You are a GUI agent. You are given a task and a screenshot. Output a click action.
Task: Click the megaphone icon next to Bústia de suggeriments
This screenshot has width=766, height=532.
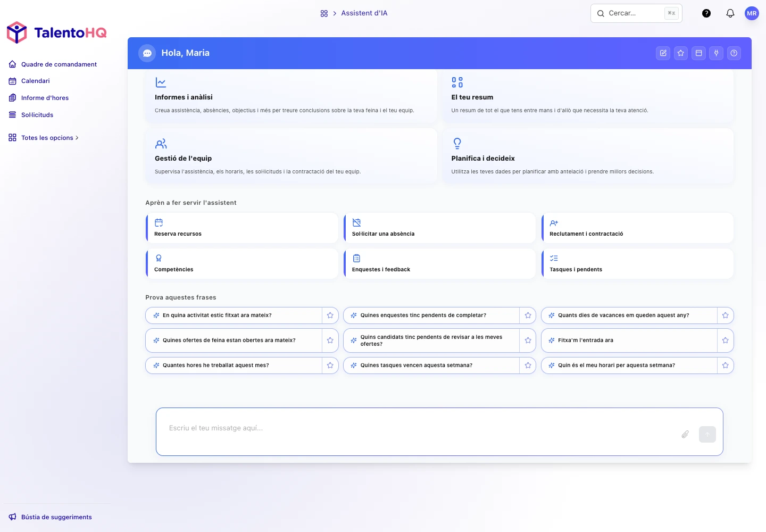[x=12, y=517]
